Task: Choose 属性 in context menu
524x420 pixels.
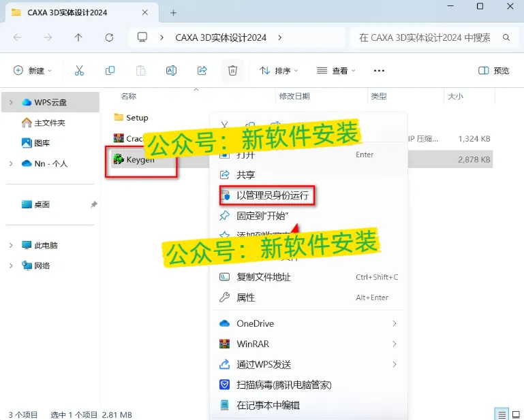Action: pos(309,297)
